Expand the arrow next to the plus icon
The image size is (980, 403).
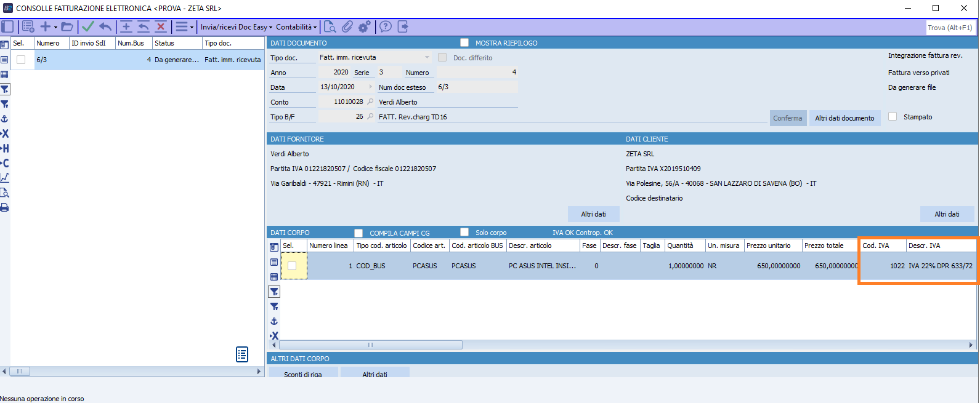click(x=55, y=27)
